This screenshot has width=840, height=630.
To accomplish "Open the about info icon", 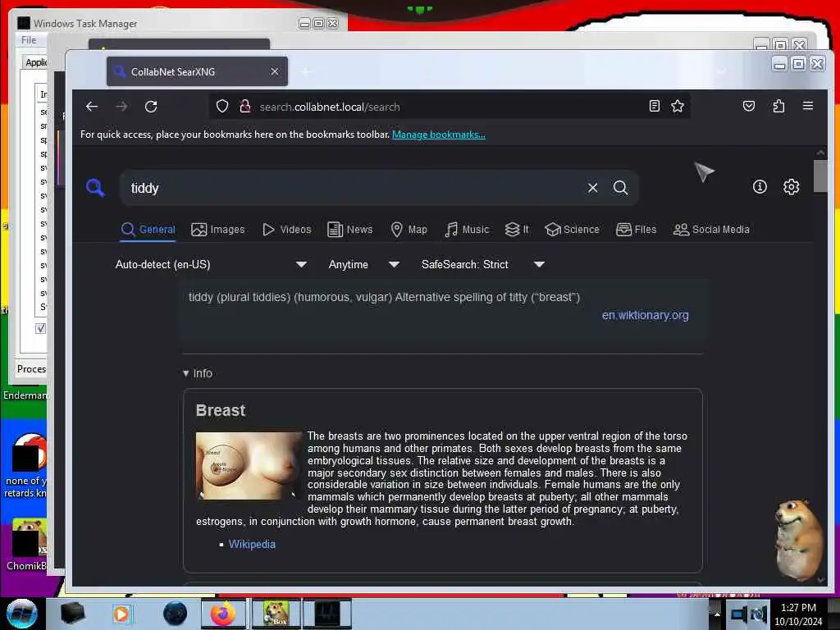I will coord(760,186).
